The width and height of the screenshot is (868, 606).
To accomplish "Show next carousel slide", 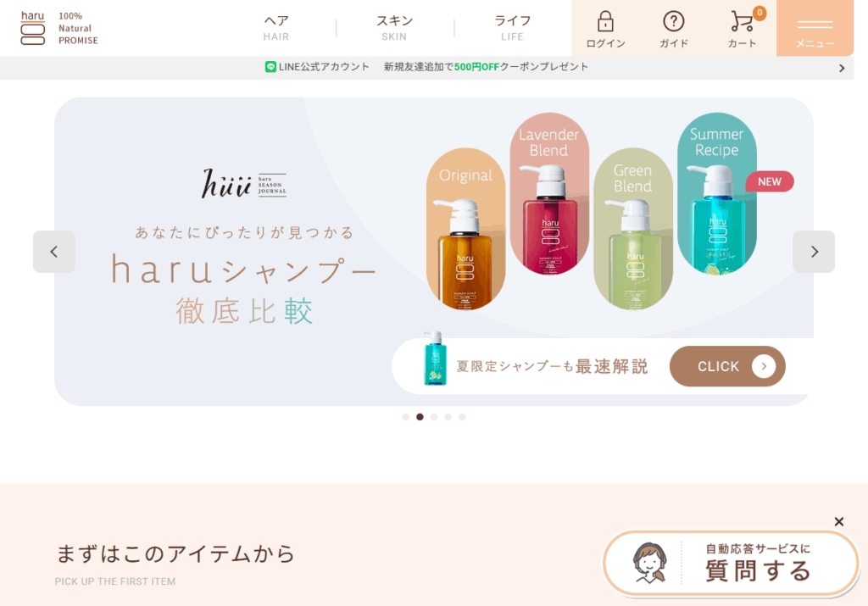I will (x=814, y=252).
